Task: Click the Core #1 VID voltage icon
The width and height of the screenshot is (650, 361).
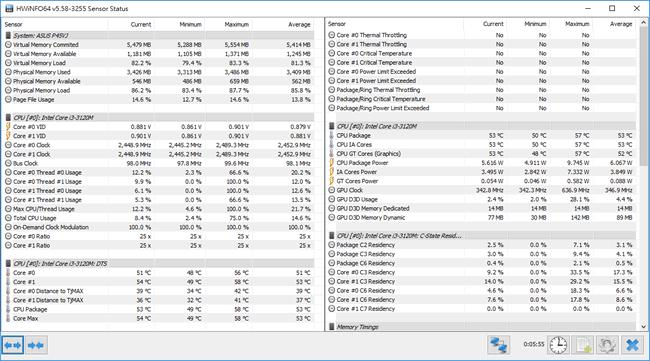Action: point(8,136)
